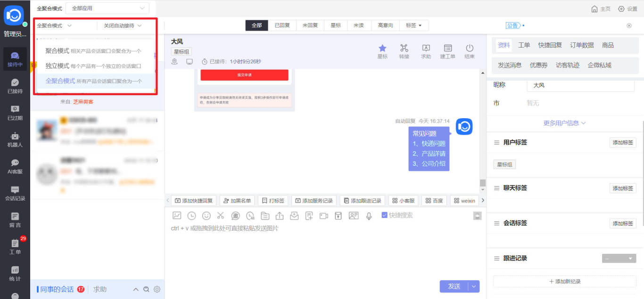Open the 机器人 robot section in sidebar
Screen dimensions: 644x299
coord(15,141)
